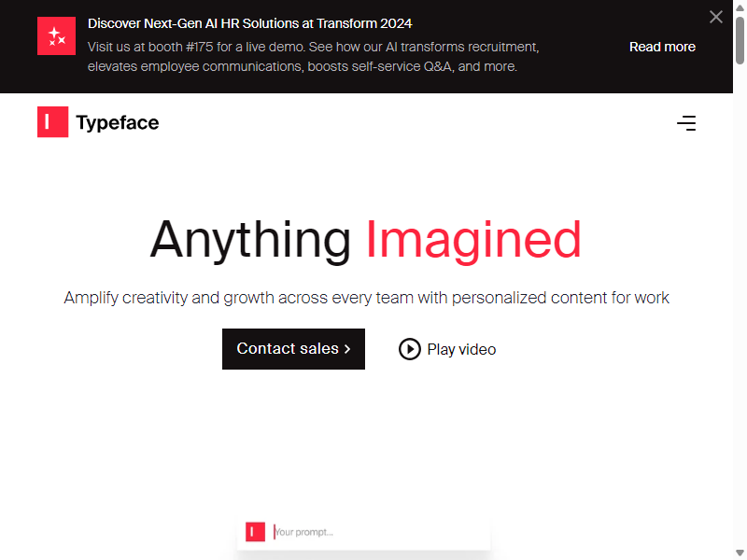Play the video via circular play icon
The height and width of the screenshot is (560, 747).
(x=410, y=349)
